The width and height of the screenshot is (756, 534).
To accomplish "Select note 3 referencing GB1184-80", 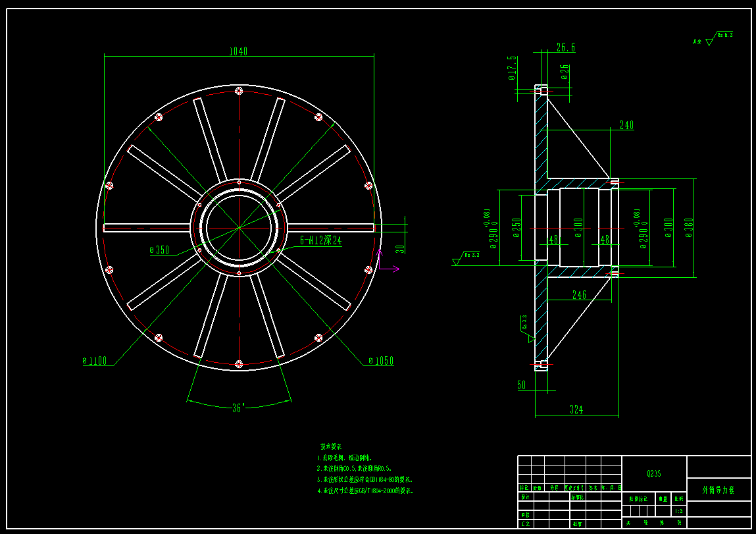I will coord(365,479).
